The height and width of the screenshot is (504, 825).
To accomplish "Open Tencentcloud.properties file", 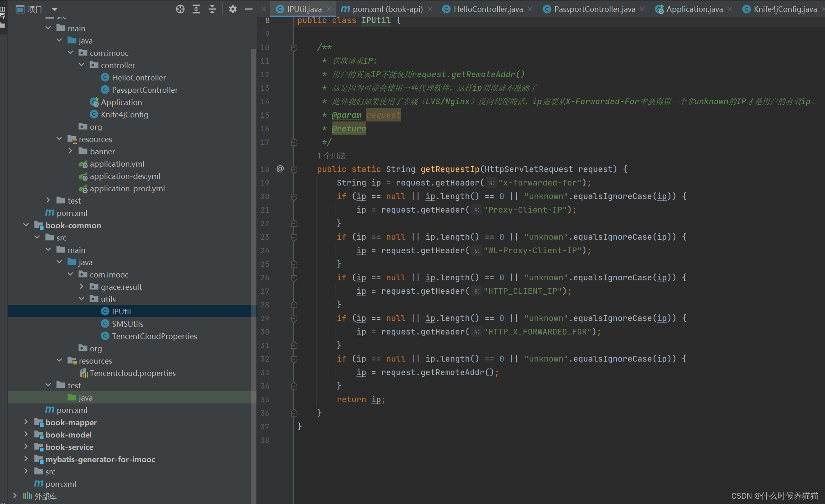I will click(x=133, y=373).
